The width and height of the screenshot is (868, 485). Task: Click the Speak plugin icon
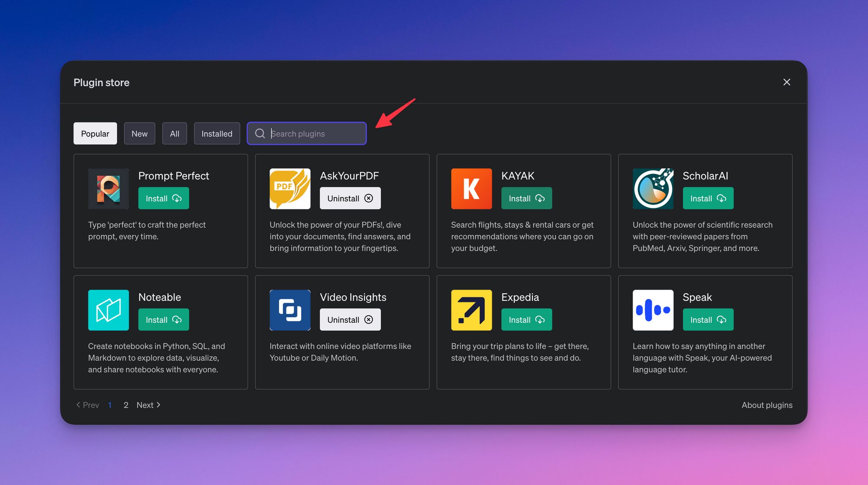point(653,310)
